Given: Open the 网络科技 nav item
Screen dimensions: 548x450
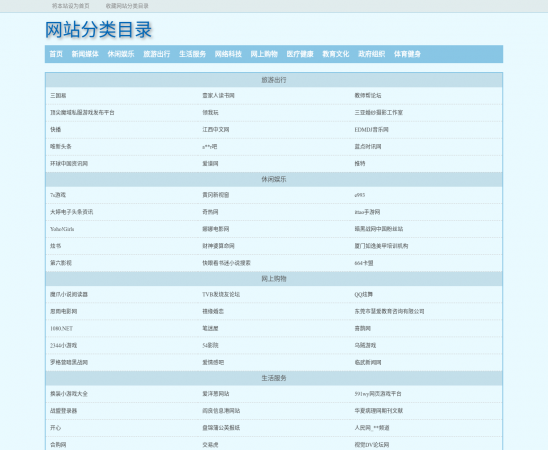Looking at the screenshot, I should (x=228, y=54).
